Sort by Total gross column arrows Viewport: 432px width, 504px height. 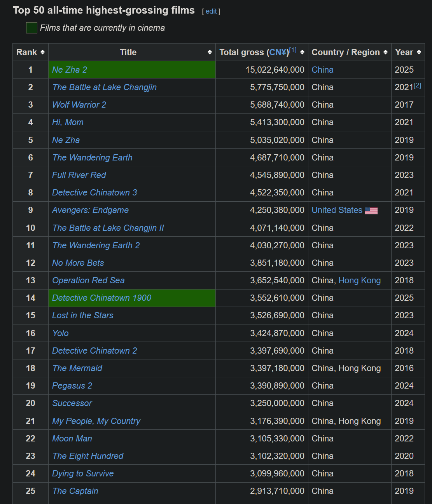pyautogui.click(x=302, y=52)
